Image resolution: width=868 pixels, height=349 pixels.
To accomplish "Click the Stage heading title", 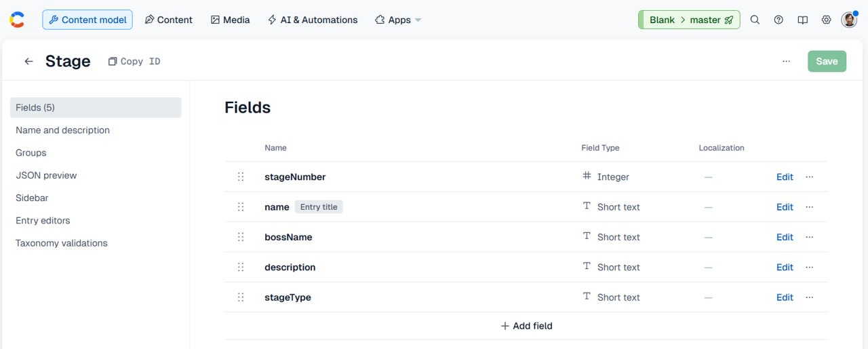I will click(x=68, y=61).
